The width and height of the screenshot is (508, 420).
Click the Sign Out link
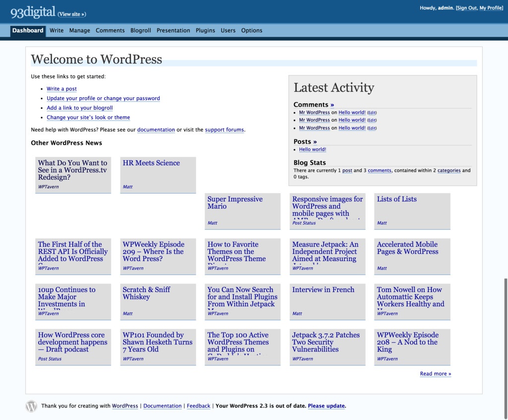coord(466,8)
